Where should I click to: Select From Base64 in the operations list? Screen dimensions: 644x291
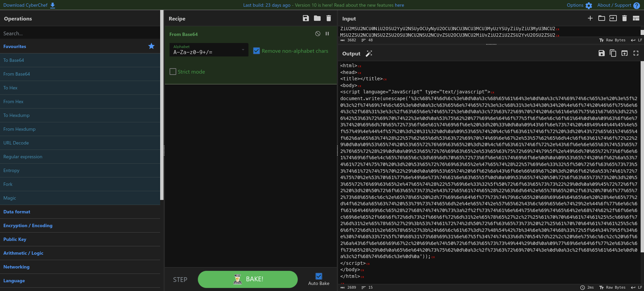pyautogui.click(x=80, y=74)
